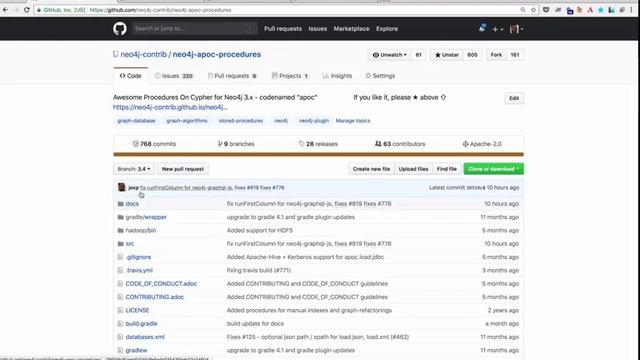Open the notifications bell icon

coord(482,28)
